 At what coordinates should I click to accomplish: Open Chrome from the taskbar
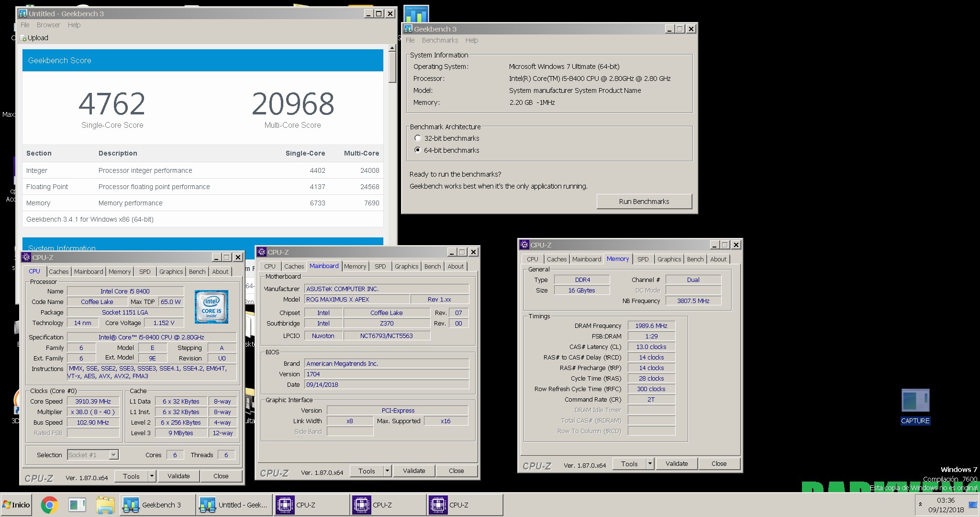coord(49,505)
